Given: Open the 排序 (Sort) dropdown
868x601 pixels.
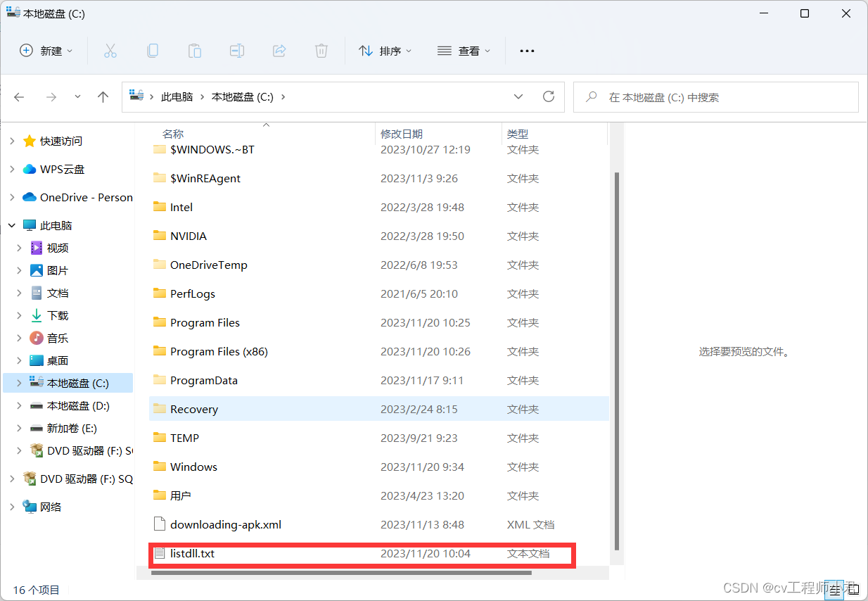Looking at the screenshot, I should [x=385, y=51].
